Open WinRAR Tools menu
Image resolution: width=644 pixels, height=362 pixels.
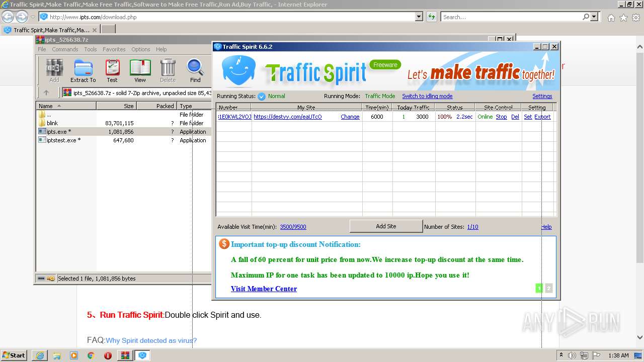tap(91, 49)
